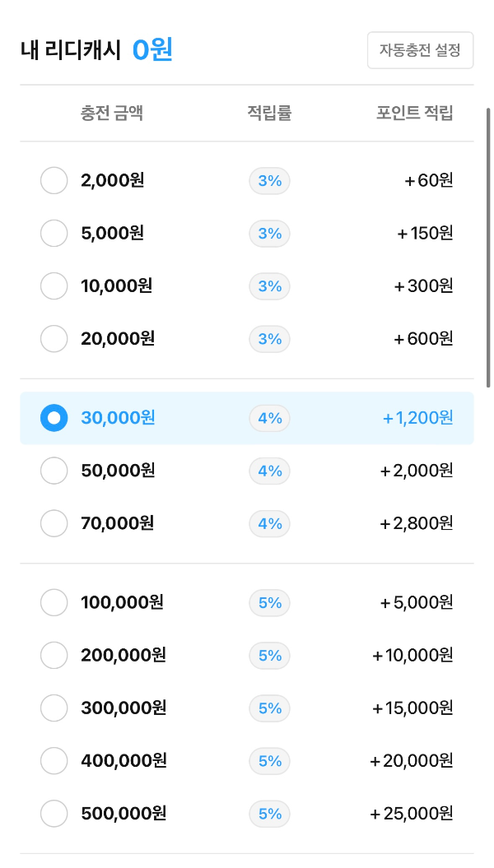Click the +2,000원 reward on 50,000원 row
The width and height of the screenshot is (494, 868).
coord(417,471)
